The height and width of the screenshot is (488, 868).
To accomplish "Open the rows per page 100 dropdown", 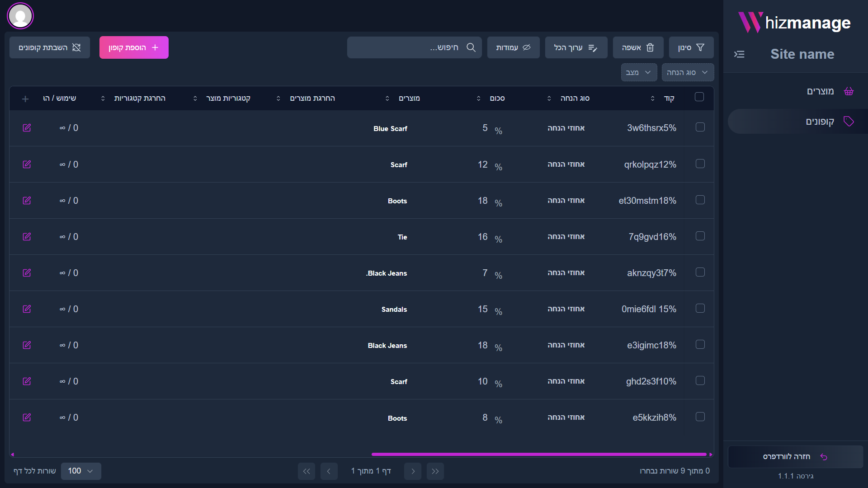I will (80, 471).
